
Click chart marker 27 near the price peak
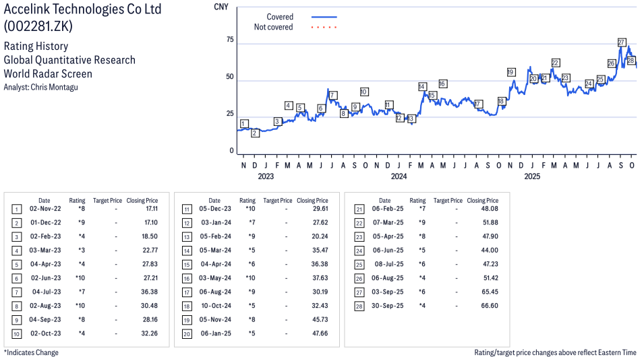click(x=621, y=42)
